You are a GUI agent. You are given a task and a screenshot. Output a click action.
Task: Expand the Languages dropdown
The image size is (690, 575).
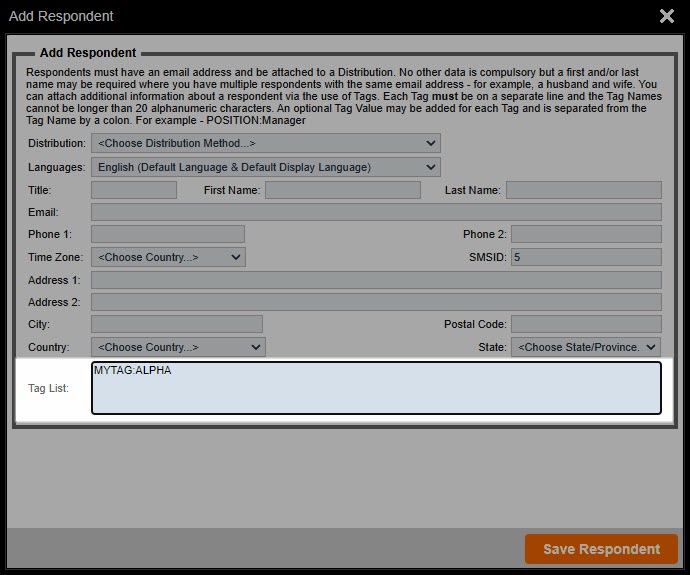(x=265, y=167)
